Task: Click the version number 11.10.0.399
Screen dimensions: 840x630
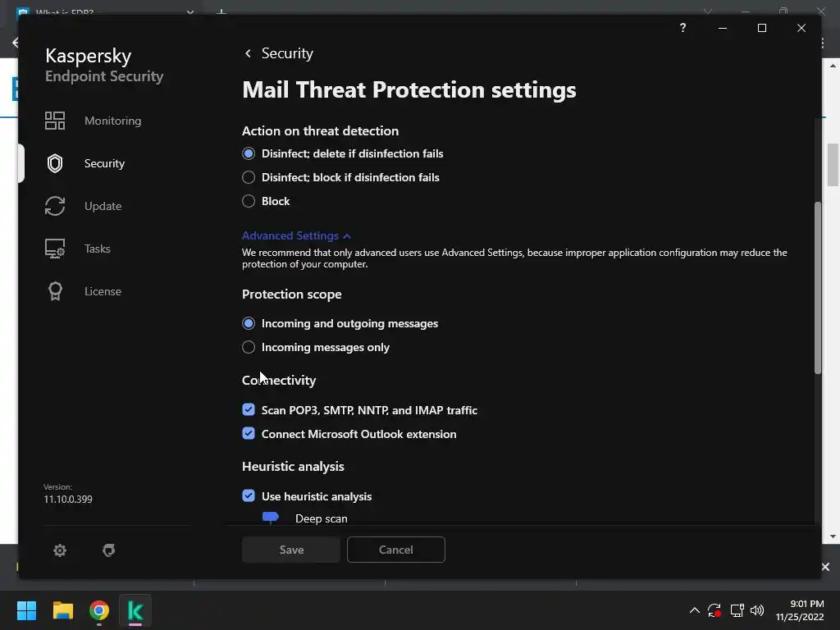Action: point(68,500)
